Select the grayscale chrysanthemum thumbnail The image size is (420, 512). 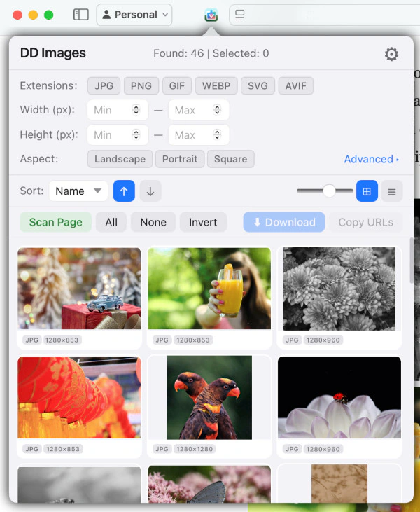(x=339, y=289)
